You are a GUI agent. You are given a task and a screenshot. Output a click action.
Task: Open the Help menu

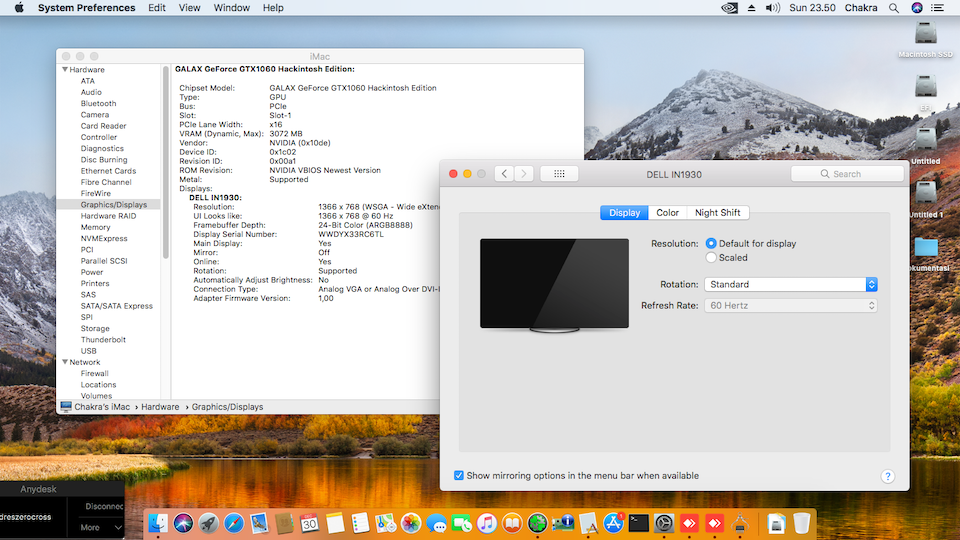coord(273,8)
